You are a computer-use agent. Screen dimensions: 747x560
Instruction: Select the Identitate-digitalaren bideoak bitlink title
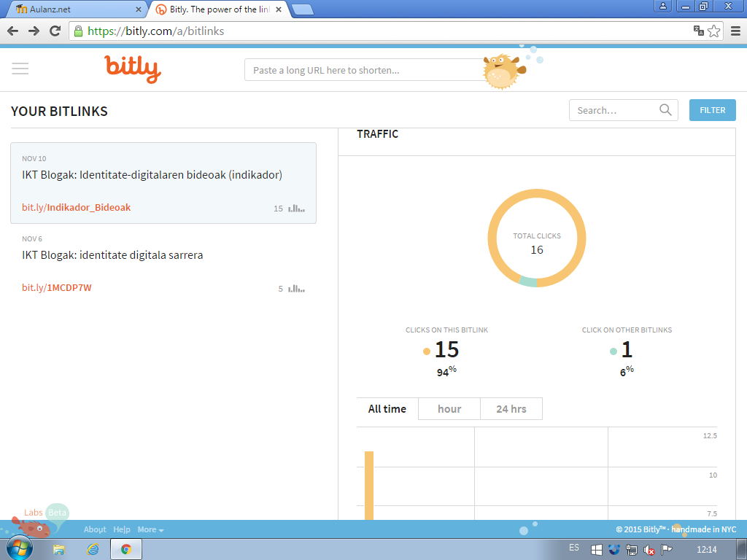(x=152, y=175)
